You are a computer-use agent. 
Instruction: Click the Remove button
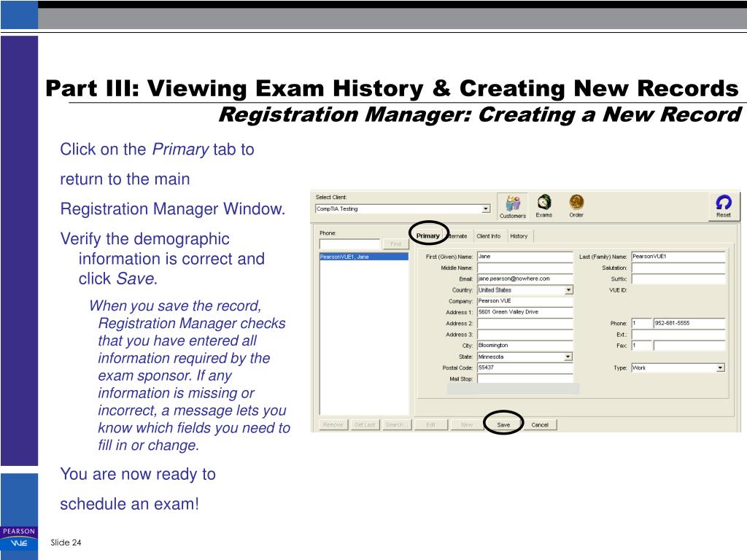click(x=333, y=425)
